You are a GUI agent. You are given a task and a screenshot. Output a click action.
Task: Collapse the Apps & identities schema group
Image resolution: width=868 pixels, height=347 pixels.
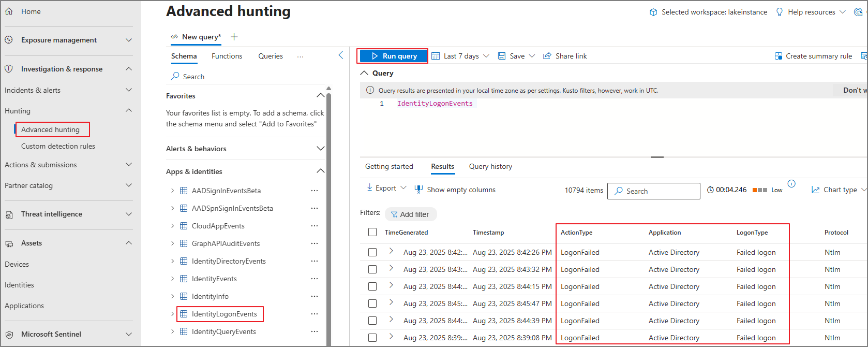(x=320, y=171)
